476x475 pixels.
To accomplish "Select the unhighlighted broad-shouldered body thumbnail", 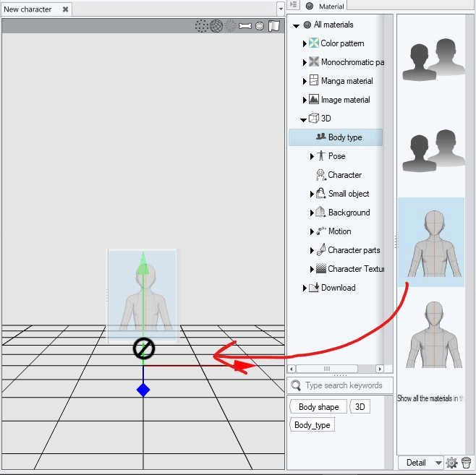I will (434, 335).
